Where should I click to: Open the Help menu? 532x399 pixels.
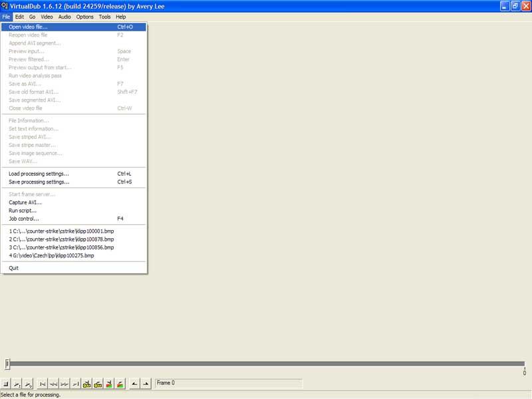click(121, 17)
